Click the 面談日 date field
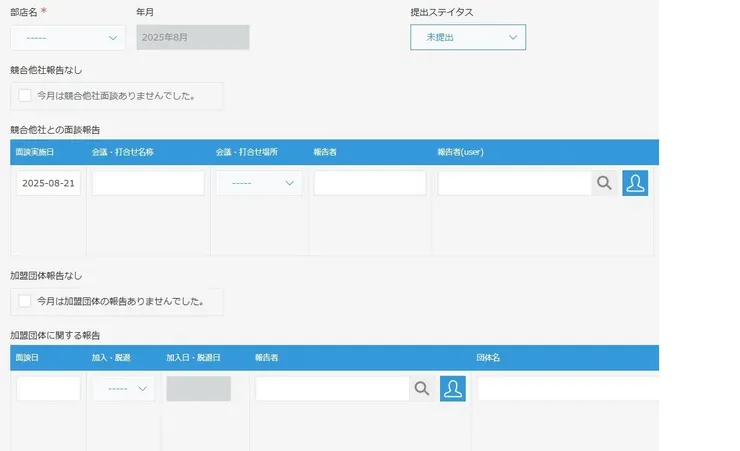Viewport: 740px width, 451px height. (48, 389)
